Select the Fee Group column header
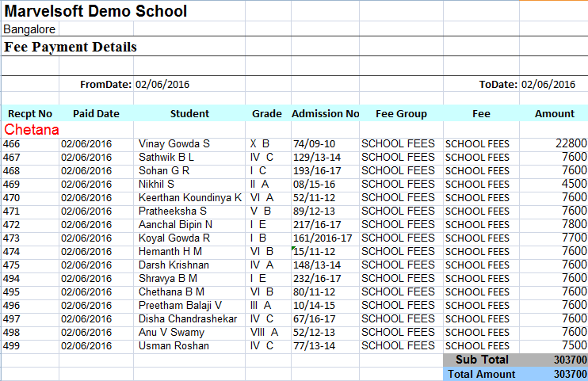This screenshot has width=588, height=381. pyautogui.click(x=401, y=113)
